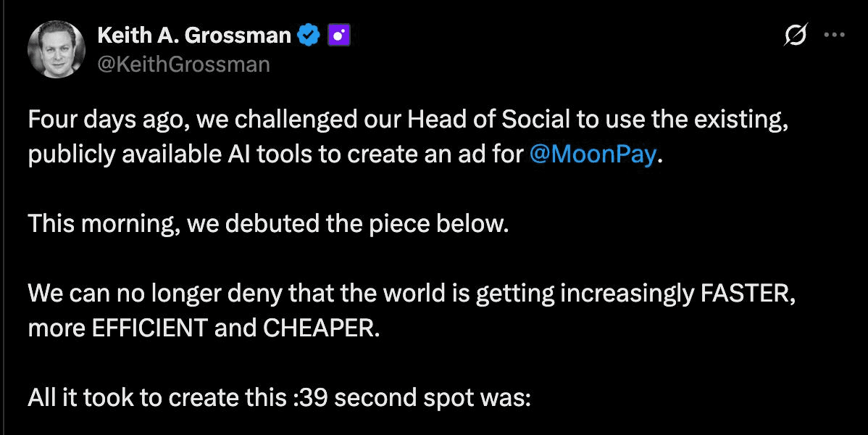Click the 'Four days ago' opening sentence

pos(408,138)
